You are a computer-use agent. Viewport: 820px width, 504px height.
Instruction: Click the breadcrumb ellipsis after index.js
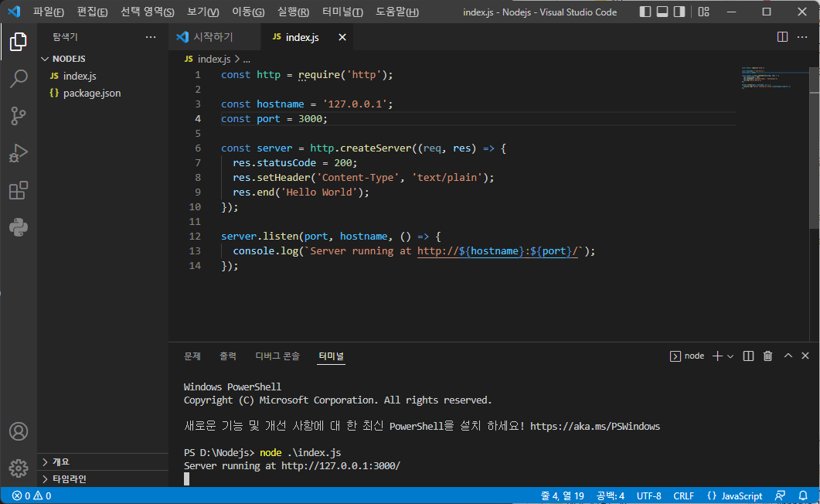coord(247,60)
